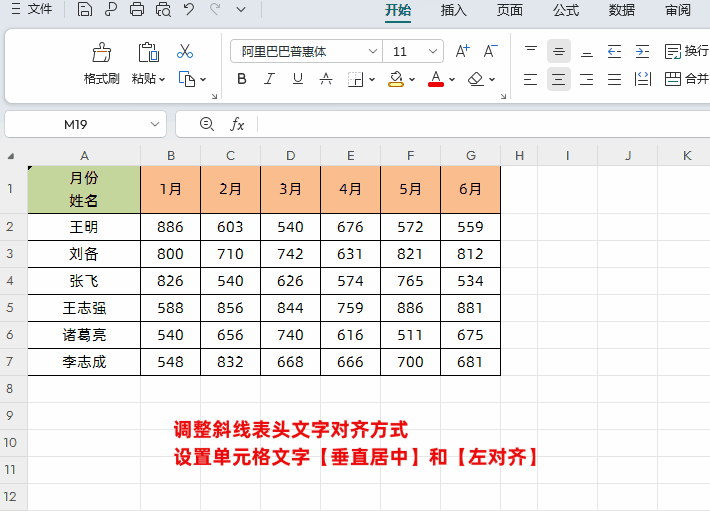Open the Name Box dropdown arrow
The image size is (710, 511).
click(x=155, y=124)
